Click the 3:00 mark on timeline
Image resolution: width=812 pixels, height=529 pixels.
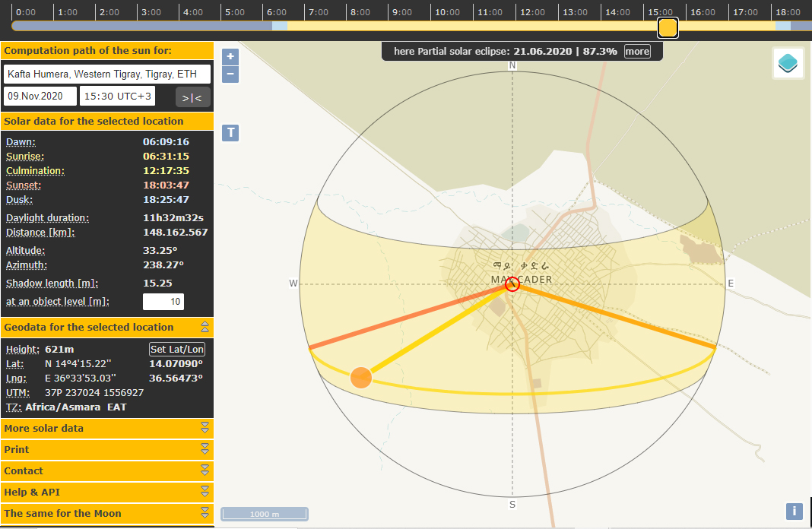pos(151,12)
